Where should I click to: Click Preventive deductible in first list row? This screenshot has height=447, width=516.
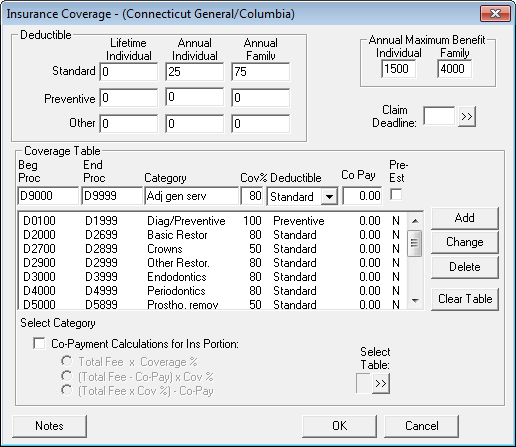[x=299, y=221]
